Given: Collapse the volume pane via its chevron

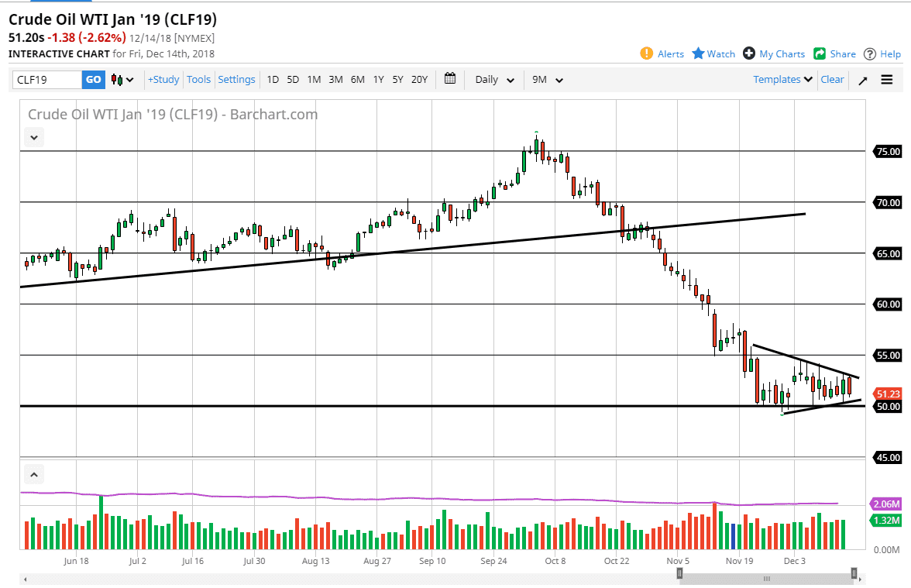Looking at the screenshot, I should click(33, 473).
